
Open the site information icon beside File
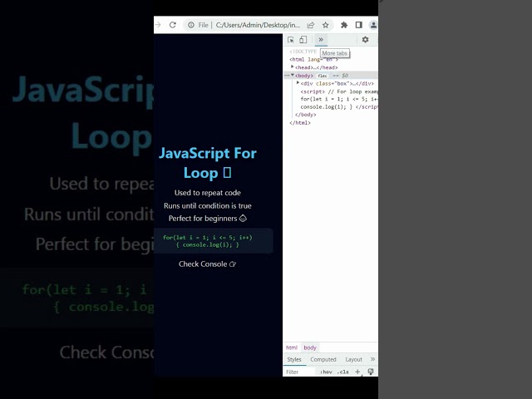click(191, 25)
